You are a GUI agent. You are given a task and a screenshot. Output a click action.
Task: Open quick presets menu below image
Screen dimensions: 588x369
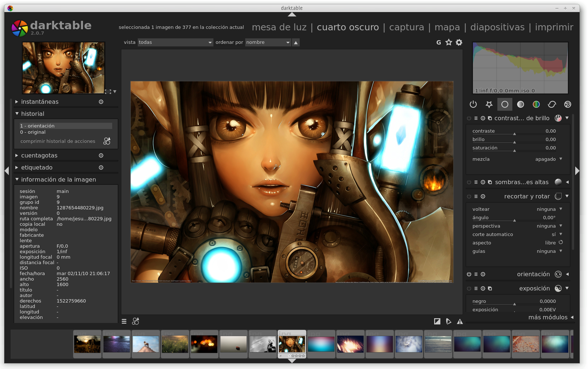click(x=124, y=322)
